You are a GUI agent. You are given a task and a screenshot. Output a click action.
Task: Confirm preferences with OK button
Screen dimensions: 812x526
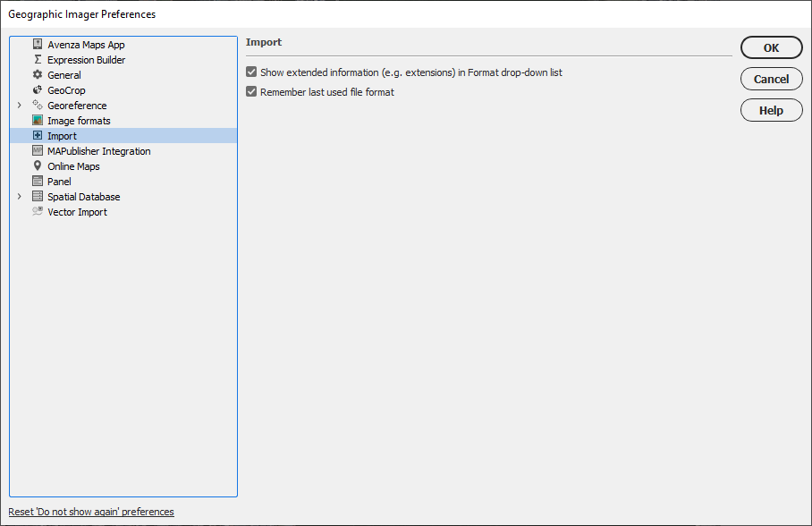pyautogui.click(x=771, y=47)
